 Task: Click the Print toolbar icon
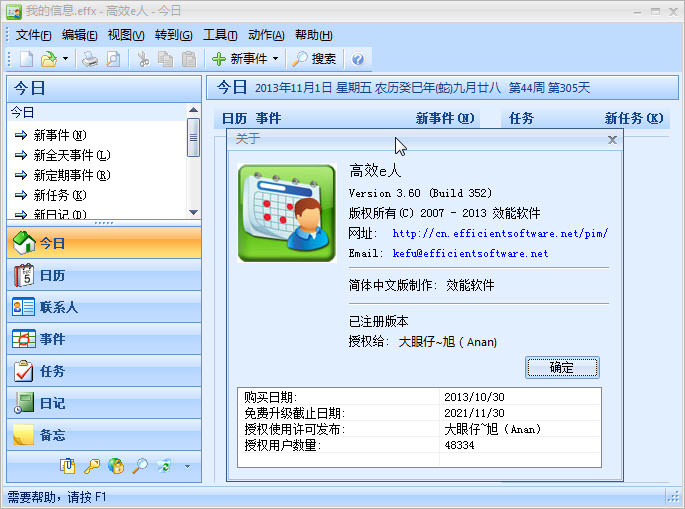coord(90,59)
